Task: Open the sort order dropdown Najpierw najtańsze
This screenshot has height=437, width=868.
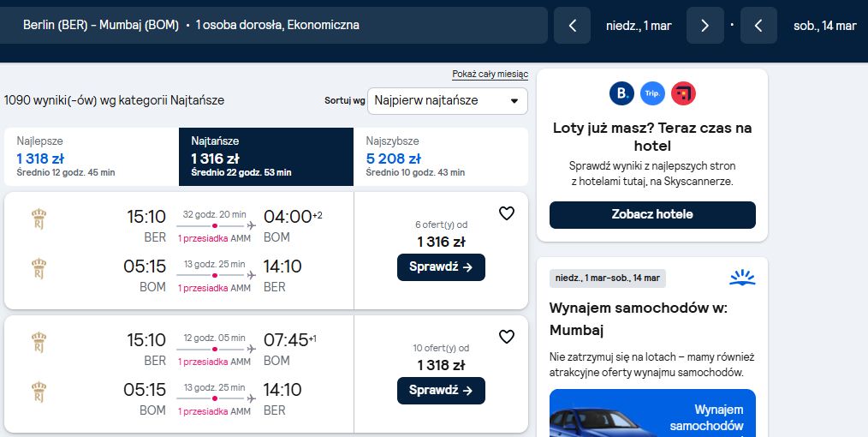Action: tap(448, 101)
